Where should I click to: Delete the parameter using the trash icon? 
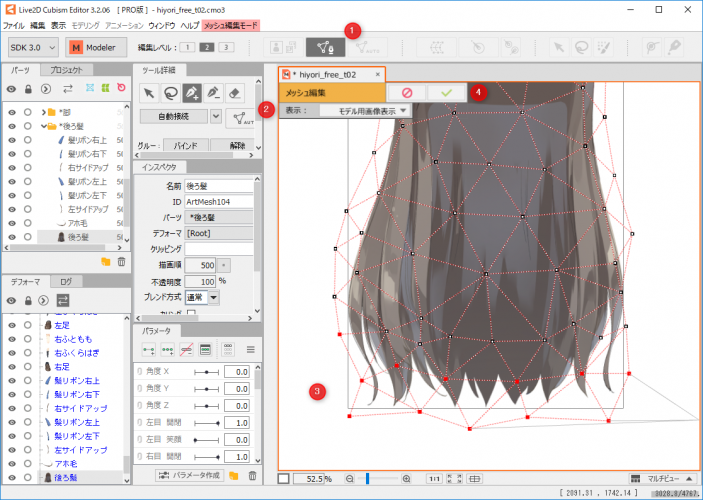click(x=252, y=476)
